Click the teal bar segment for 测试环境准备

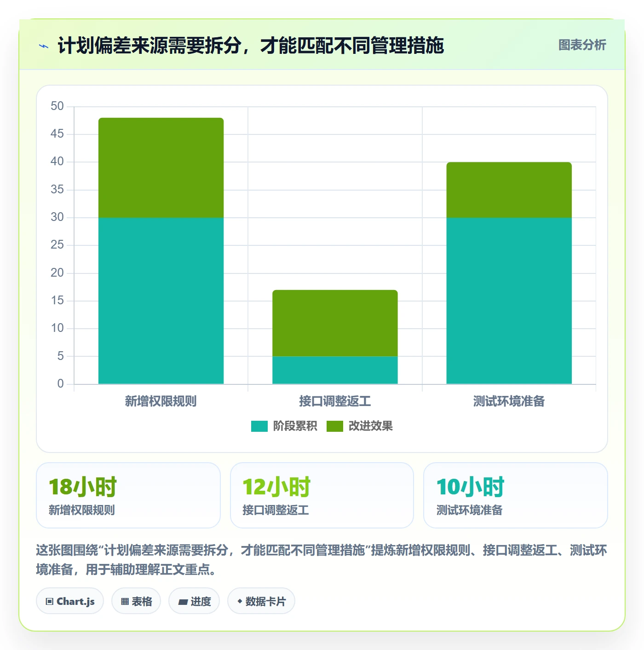pyautogui.click(x=509, y=301)
